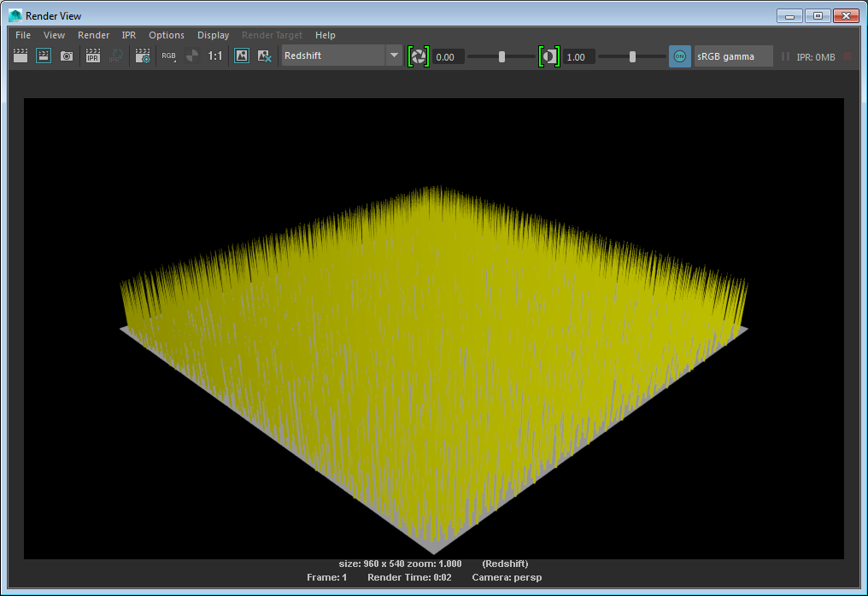Open the Render menu
The width and height of the screenshot is (868, 596).
93,35
